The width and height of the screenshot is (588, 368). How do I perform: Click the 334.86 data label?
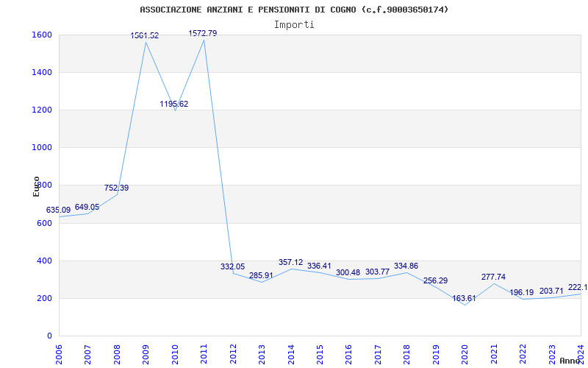click(x=406, y=266)
